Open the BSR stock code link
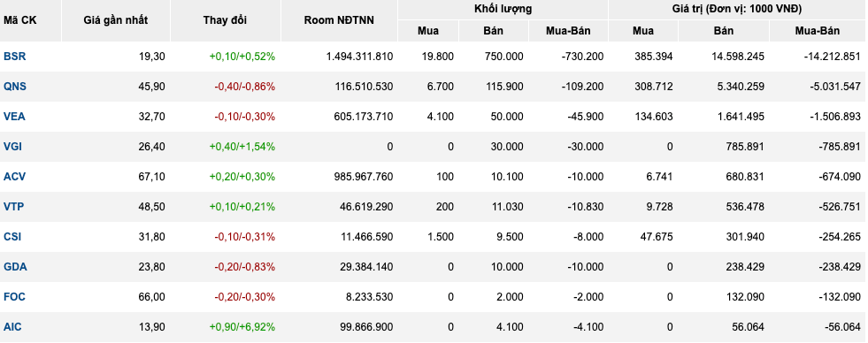This screenshot has height=343, width=868. (14, 57)
